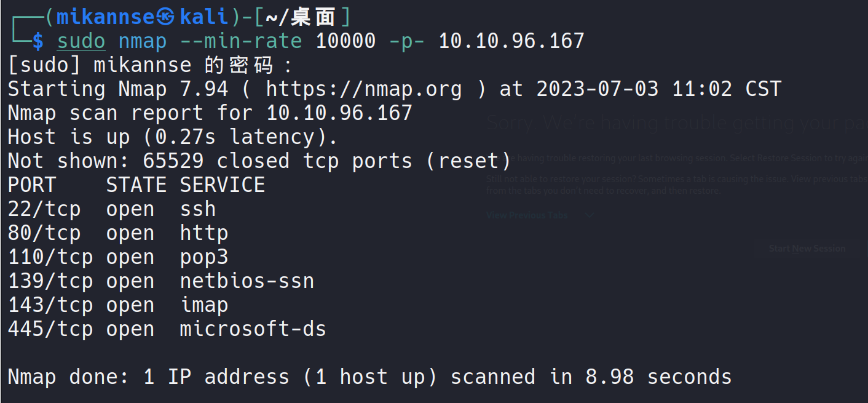Click the mikannse username in prompt
This screenshot has height=403, width=868.
[105, 17]
